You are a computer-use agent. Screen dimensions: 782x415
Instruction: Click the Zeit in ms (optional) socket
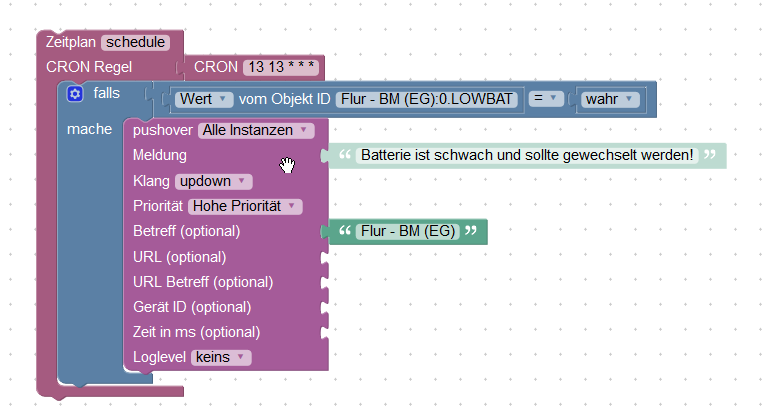tap(325, 332)
